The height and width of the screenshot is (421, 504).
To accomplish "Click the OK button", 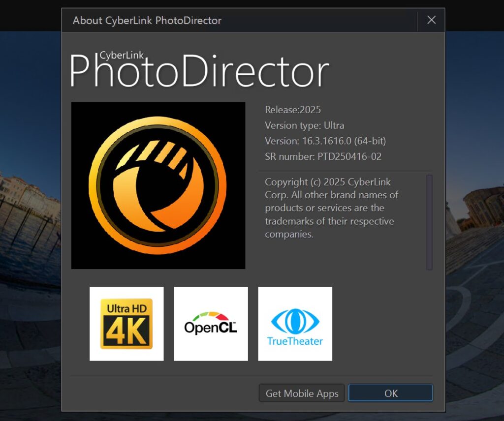I will (x=390, y=393).
